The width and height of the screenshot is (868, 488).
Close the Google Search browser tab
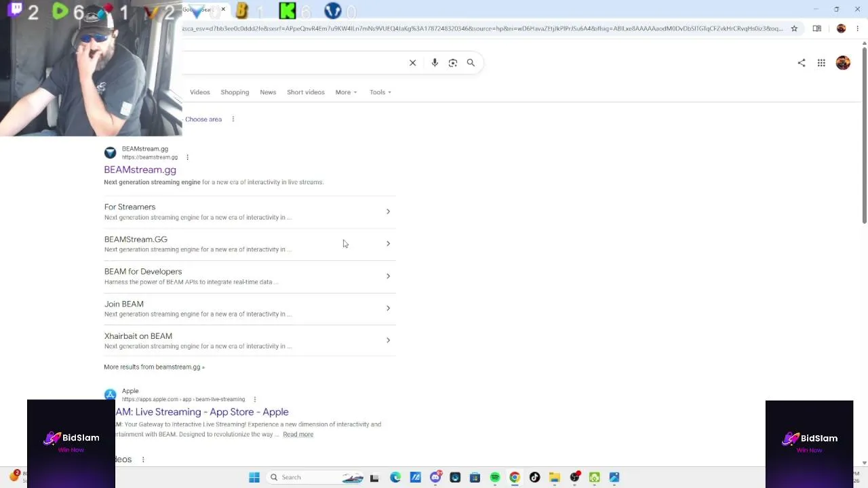pos(223,9)
